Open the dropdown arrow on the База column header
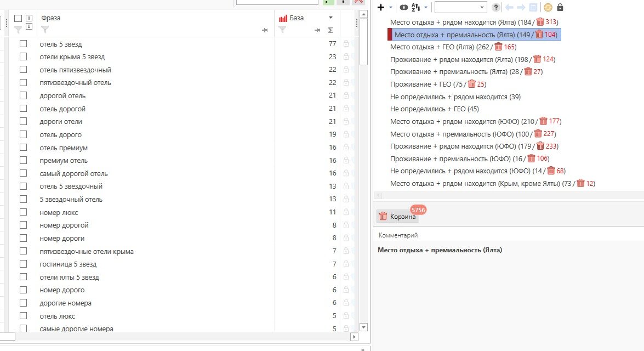The height and width of the screenshot is (351, 644). coord(330,17)
